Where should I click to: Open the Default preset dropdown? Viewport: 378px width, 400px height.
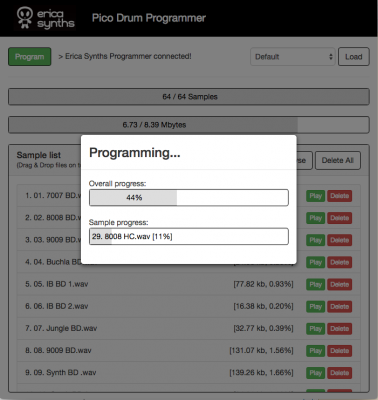pyautogui.click(x=293, y=57)
